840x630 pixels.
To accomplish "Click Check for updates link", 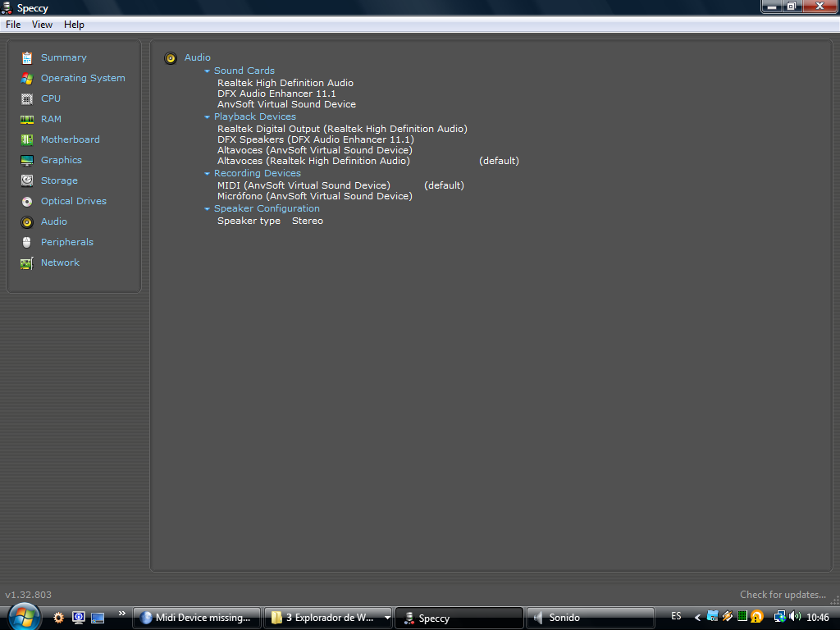I will 783,595.
